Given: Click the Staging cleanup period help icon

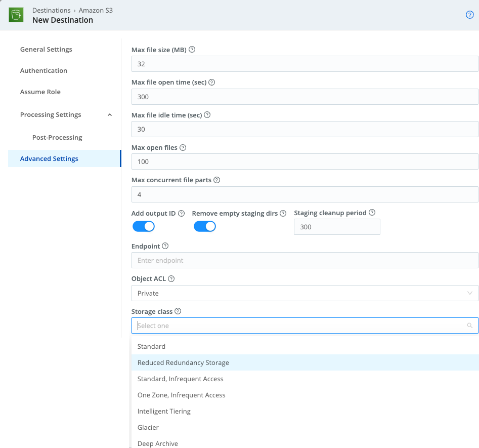Looking at the screenshot, I should pyautogui.click(x=372, y=212).
